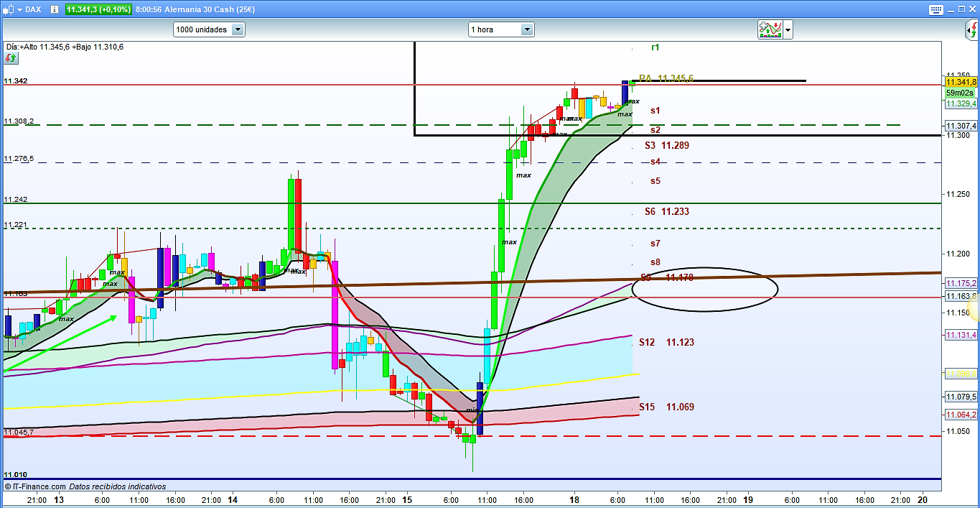The width and height of the screenshot is (980, 508).
Task: Click the black ellipse drawing on chart
Action: click(x=706, y=310)
